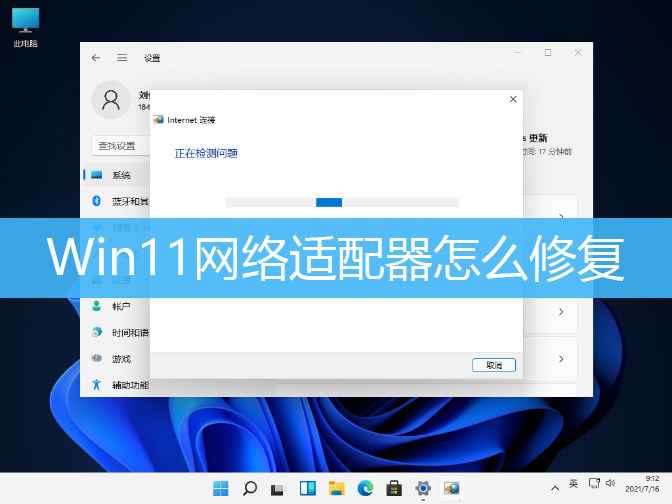Go back with Settings back arrow
This screenshot has height=504, width=672.
(96, 58)
